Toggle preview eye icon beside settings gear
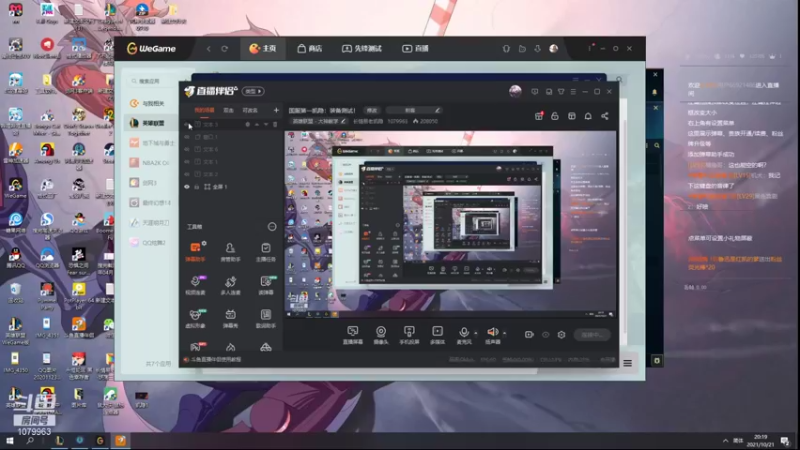 pyautogui.click(x=545, y=335)
